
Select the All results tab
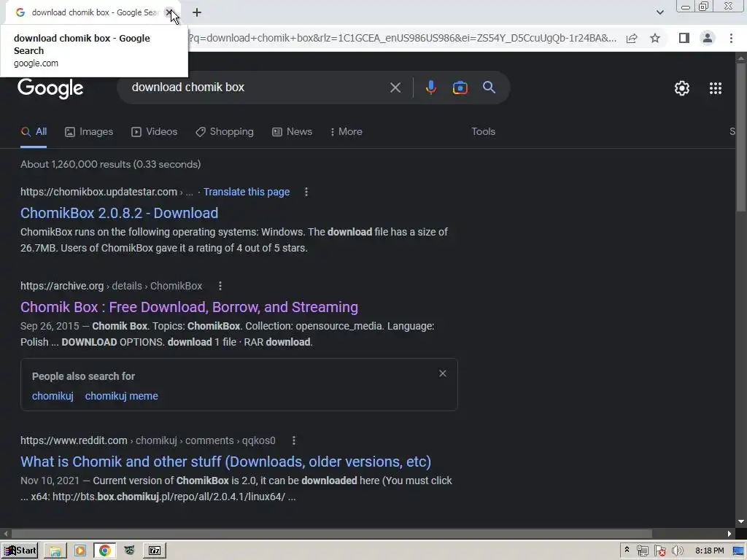click(x=34, y=132)
